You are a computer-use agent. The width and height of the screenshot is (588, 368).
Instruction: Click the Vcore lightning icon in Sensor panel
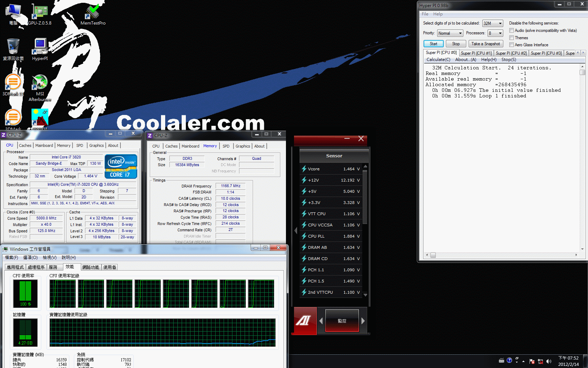tap(304, 169)
